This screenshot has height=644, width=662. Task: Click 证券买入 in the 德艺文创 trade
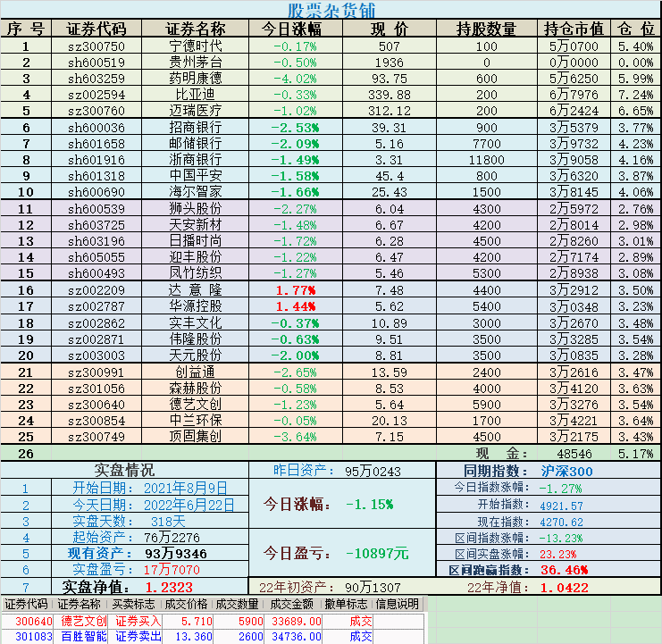[138, 621]
